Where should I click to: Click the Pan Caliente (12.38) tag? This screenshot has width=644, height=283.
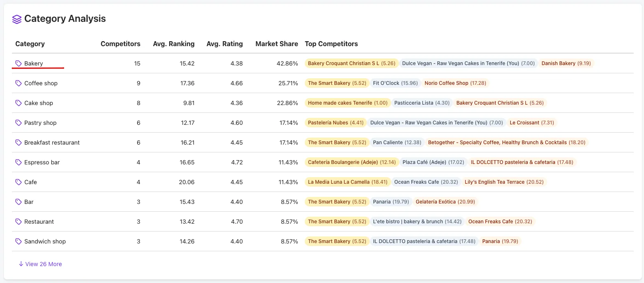tap(397, 143)
